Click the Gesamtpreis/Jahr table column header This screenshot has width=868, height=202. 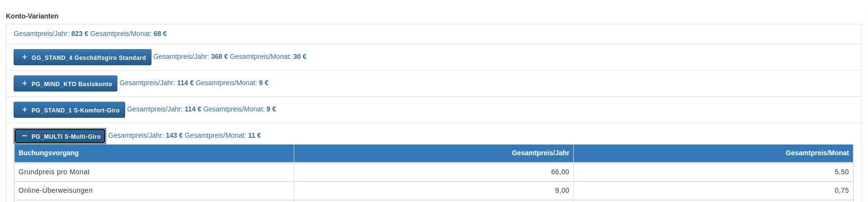coord(434,153)
